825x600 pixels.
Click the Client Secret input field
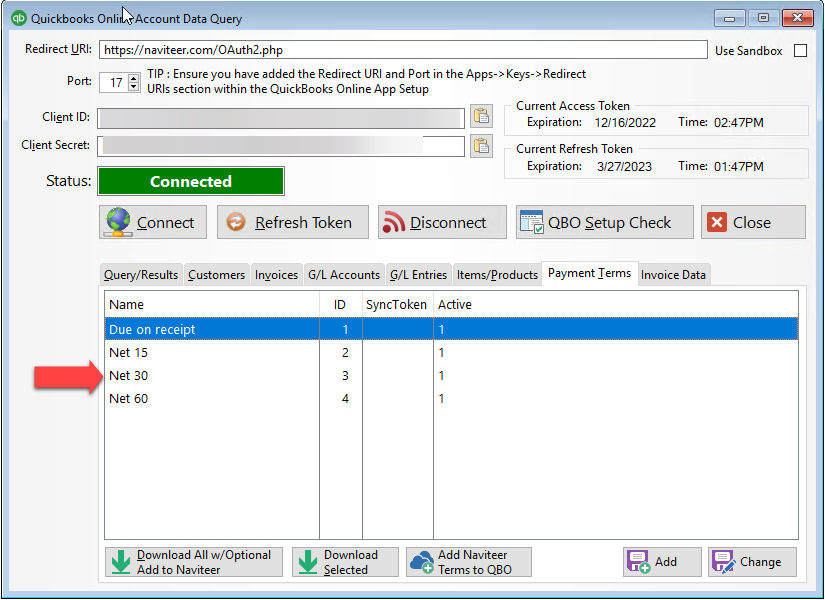click(x=281, y=146)
